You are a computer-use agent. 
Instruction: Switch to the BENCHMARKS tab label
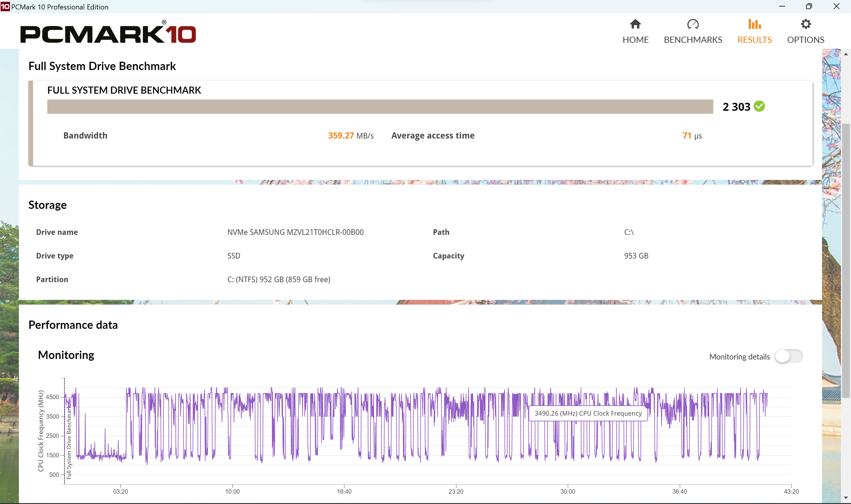(x=692, y=40)
